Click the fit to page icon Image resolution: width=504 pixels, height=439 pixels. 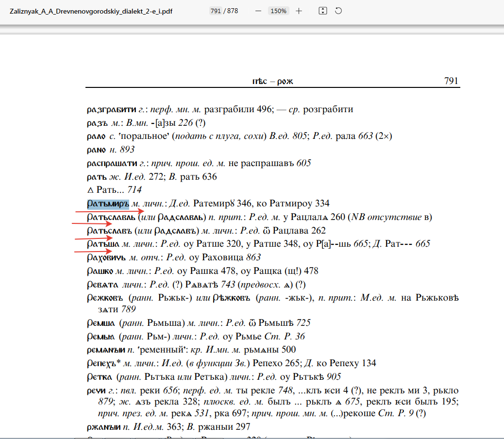(x=323, y=11)
